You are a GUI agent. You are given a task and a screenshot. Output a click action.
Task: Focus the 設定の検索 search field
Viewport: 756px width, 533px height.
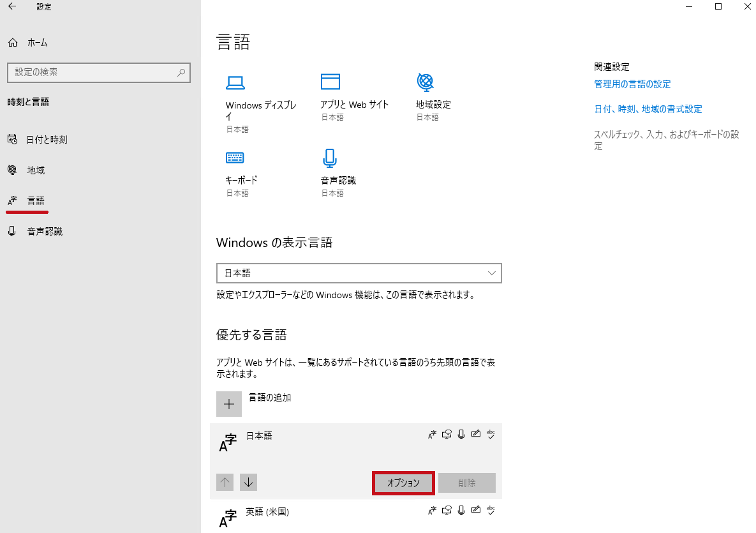(99, 72)
